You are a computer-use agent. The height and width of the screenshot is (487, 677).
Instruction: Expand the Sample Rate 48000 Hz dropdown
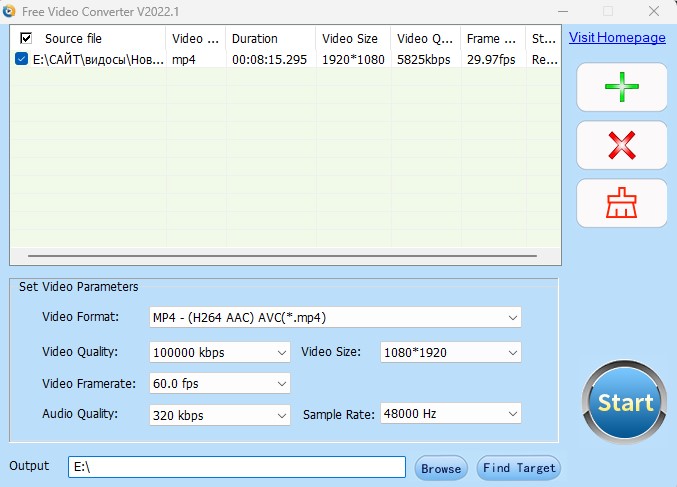(x=450, y=414)
